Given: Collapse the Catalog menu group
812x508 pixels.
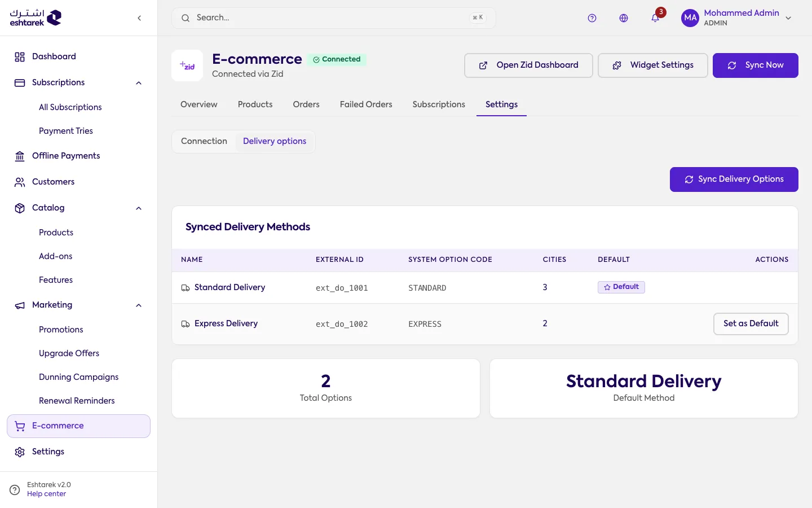Looking at the screenshot, I should click(x=139, y=208).
